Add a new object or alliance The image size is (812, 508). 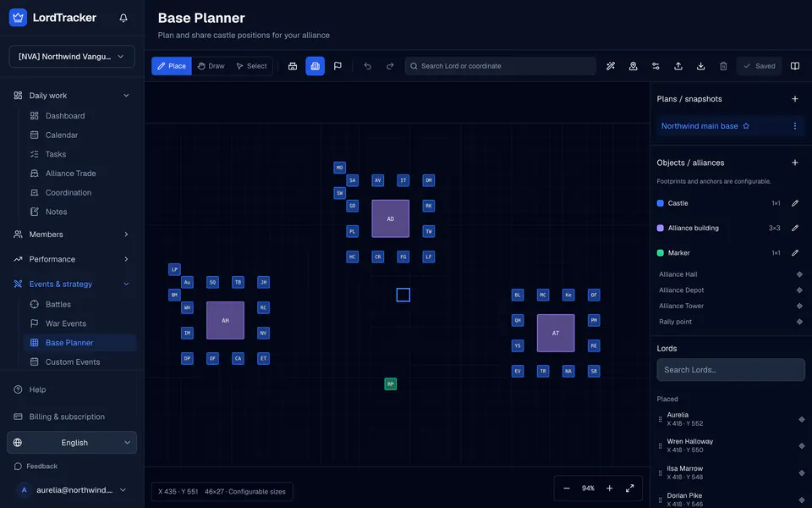[795, 163]
